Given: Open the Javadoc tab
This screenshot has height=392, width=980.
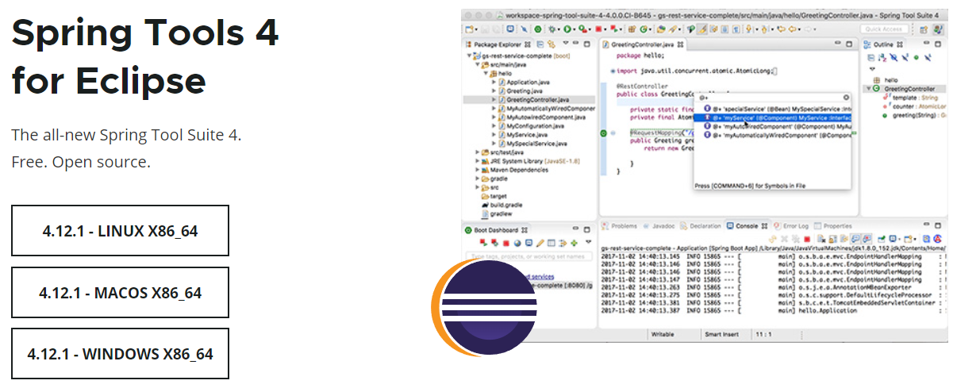Looking at the screenshot, I should (658, 226).
